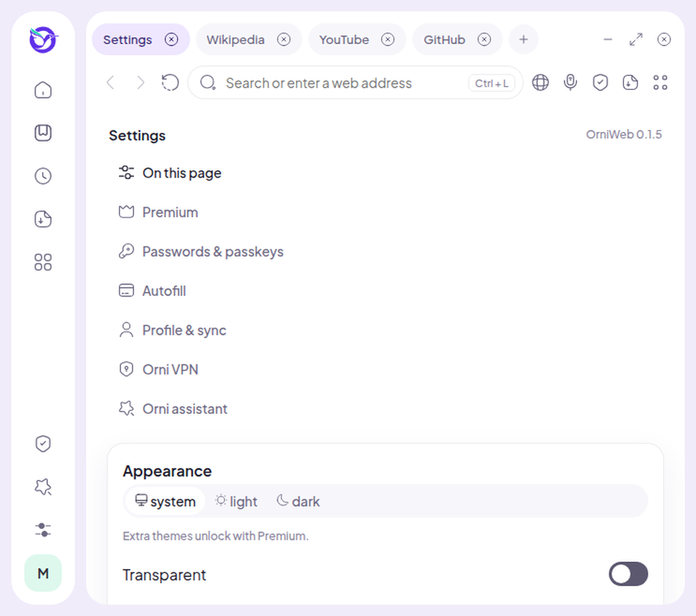Screen dimensions: 696x616
Task: Open Downloads icon in left sidebar
Action: 43,220
